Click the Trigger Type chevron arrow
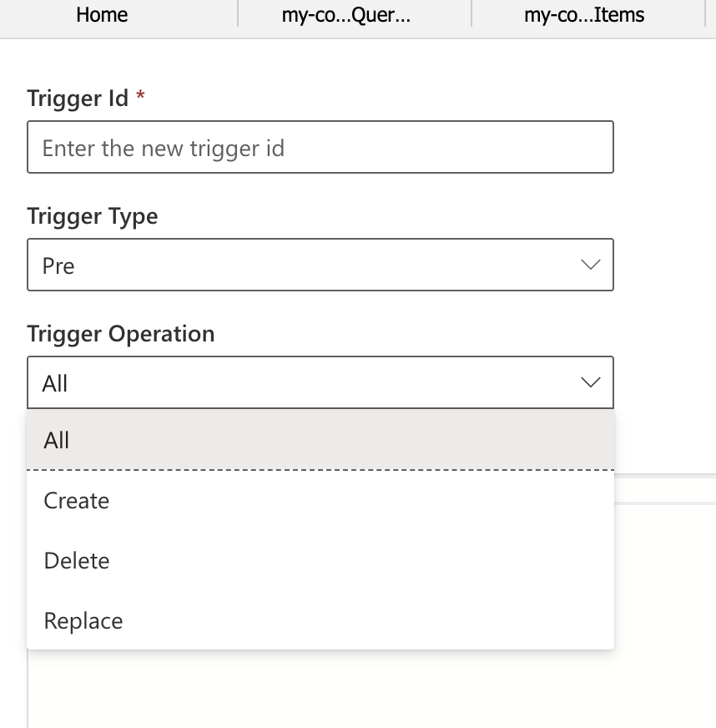 pos(591,265)
